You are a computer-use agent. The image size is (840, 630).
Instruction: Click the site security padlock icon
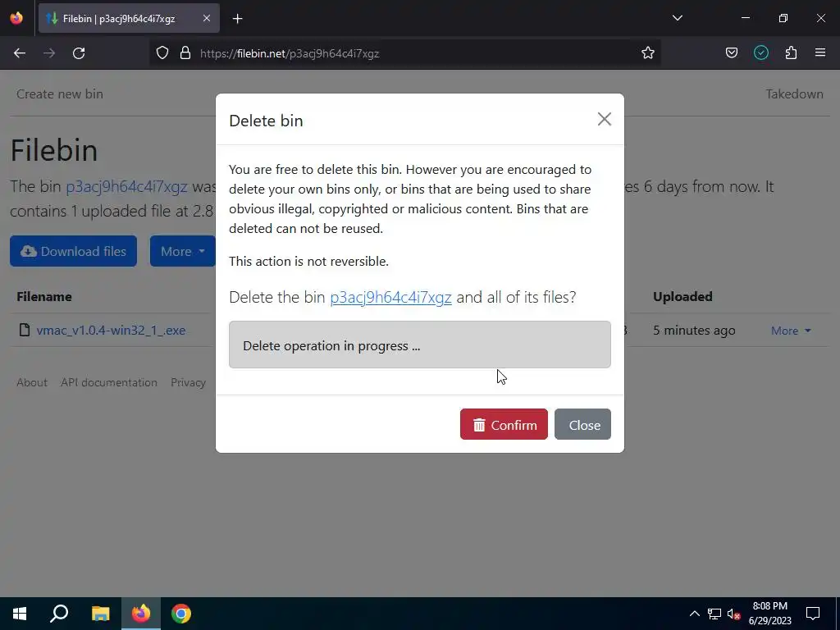pos(185,53)
